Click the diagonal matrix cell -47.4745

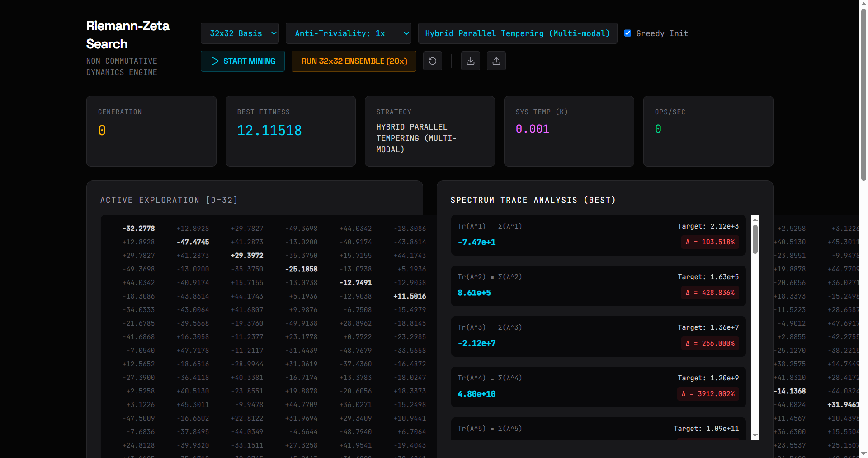(193, 242)
